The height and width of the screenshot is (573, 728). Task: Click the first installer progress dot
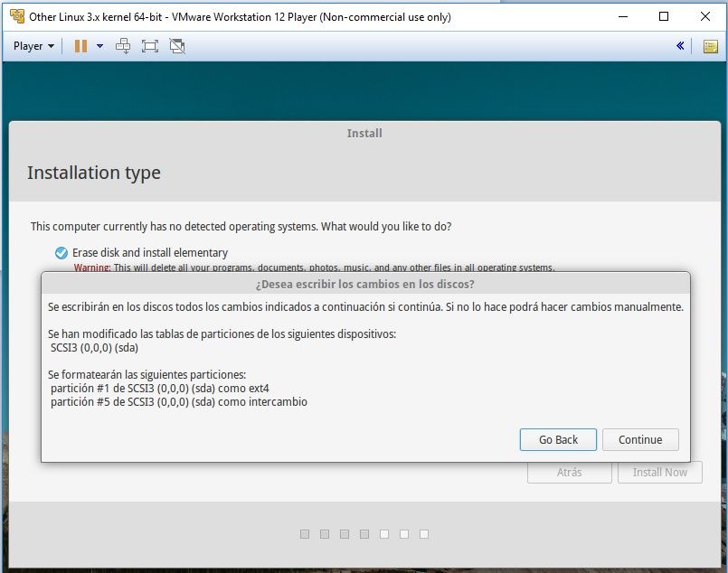click(x=305, y=534)
